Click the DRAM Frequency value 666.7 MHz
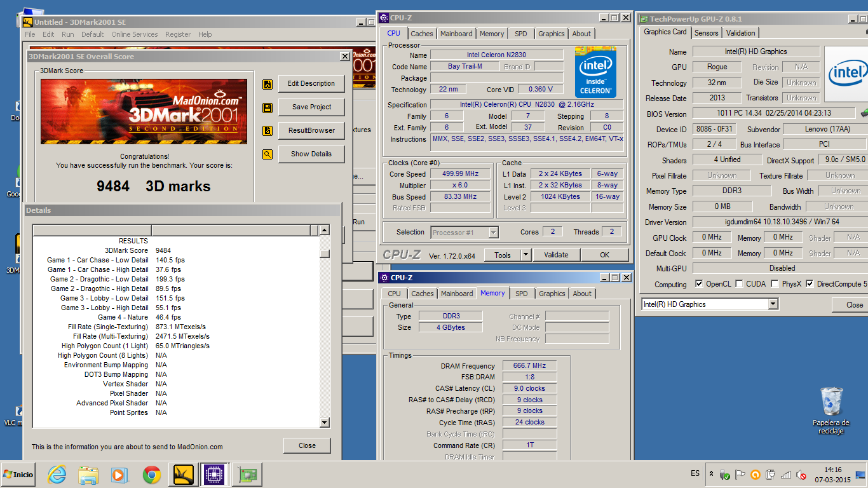The image size is (868, 488). (529, 365)
